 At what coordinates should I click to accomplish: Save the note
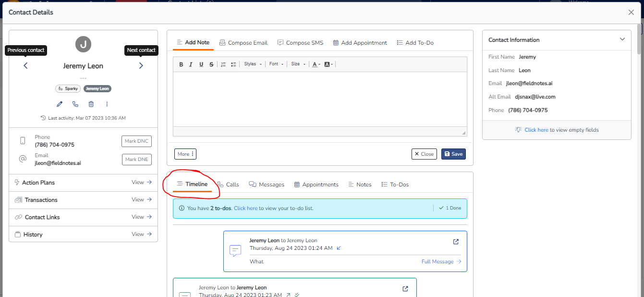[453, 154]
